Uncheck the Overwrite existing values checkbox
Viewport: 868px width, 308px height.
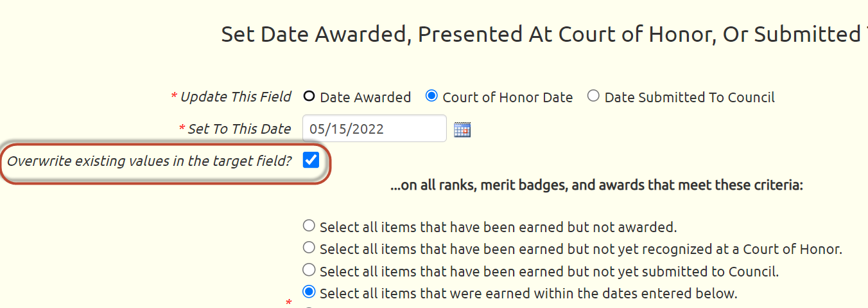[311, 160]
